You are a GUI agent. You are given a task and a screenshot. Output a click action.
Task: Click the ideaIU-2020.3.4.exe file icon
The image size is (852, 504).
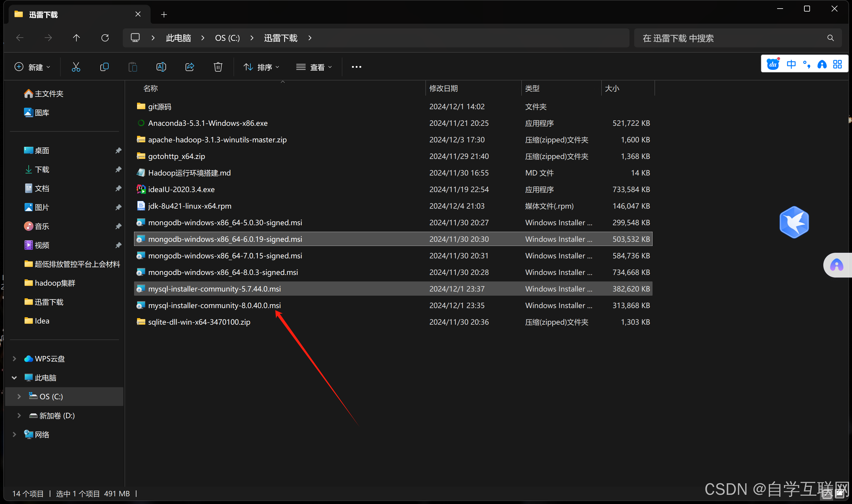point(141,189)
